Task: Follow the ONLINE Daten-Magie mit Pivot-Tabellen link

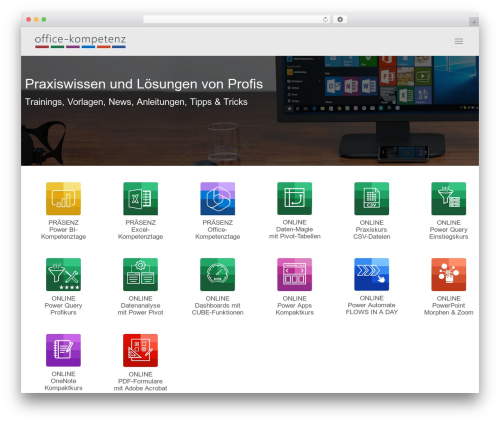Action: point(294,229)
